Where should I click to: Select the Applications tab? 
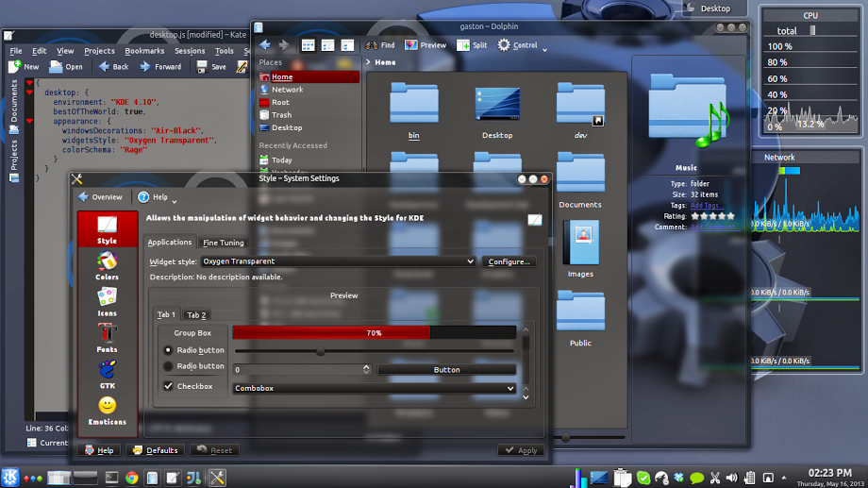point(170,242)
